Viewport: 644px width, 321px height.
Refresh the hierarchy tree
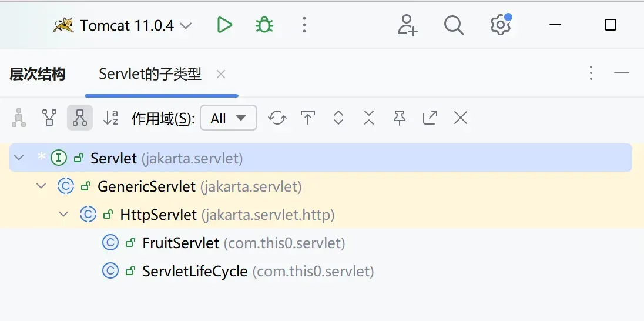pyautogui.click(x=277, y=118)
